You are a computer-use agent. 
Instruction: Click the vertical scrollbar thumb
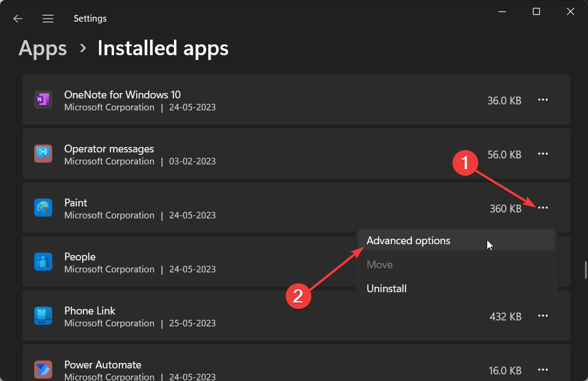[x=586, y=270]
